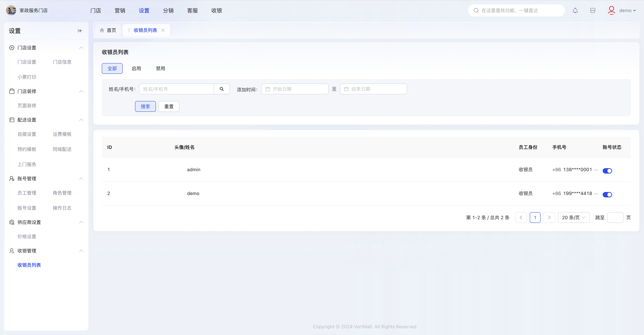Screen dimensions: 644x335
Task: Click the 开始日期 date field
Action: coord(295,89)
